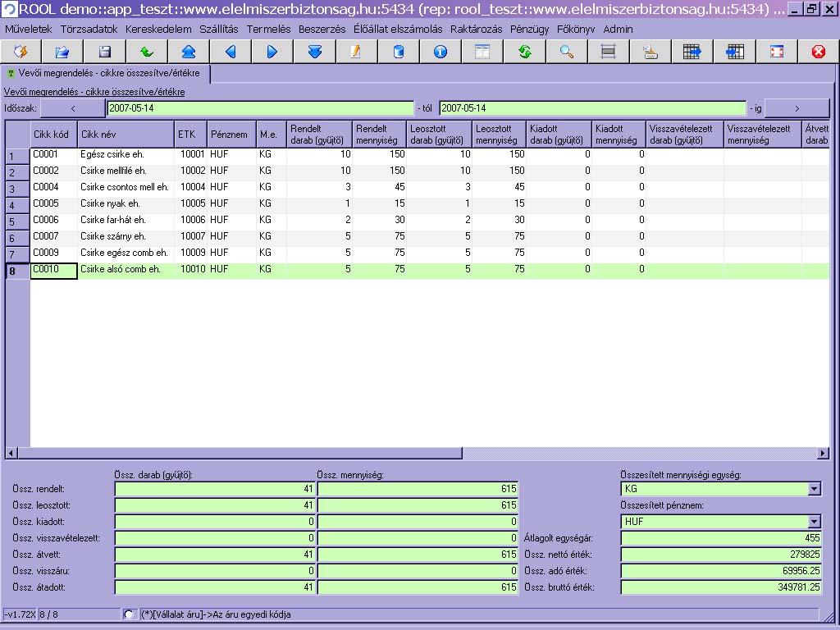
Task: Open the Raktározás menu
Action: (477, 30)
